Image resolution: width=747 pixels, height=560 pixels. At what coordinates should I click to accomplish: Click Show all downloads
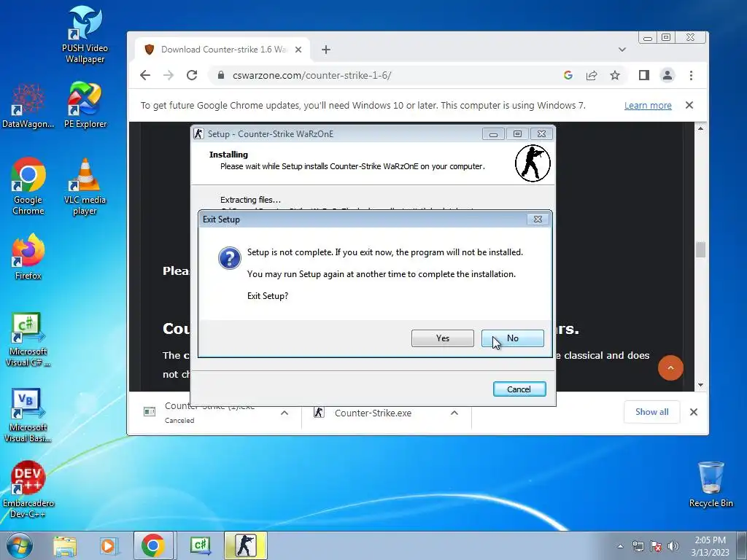651,412
